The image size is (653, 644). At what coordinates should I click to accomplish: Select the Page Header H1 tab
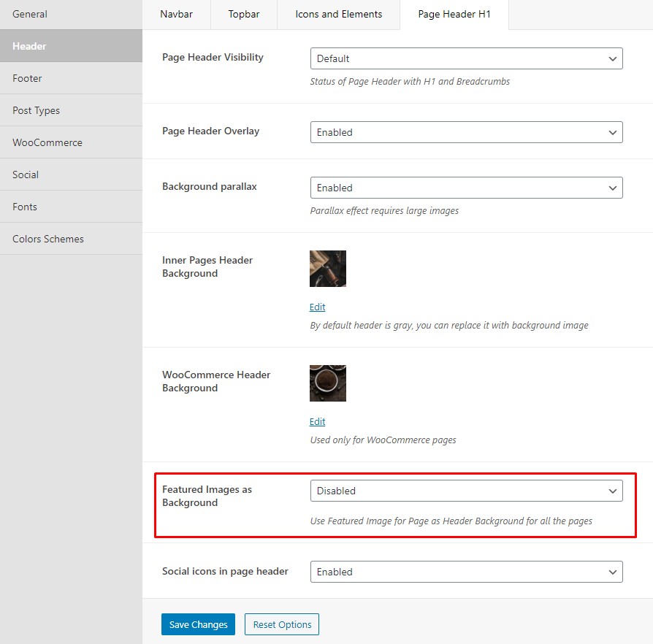(454, 15)
